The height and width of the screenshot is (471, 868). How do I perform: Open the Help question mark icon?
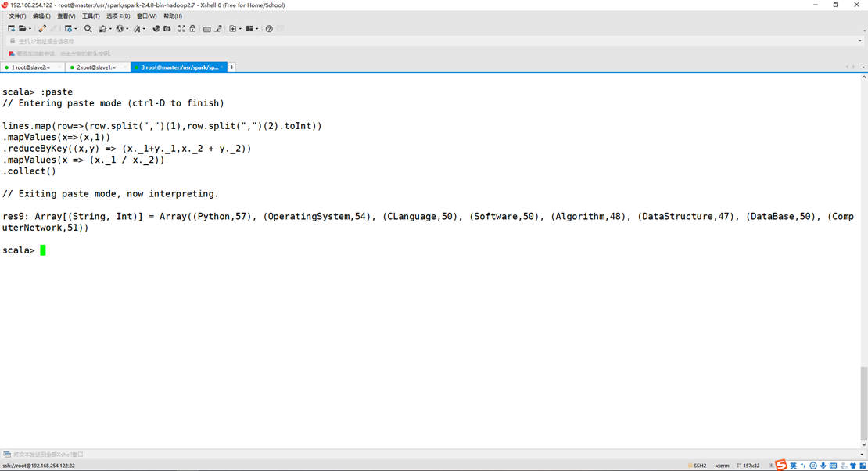click(269, 29)
